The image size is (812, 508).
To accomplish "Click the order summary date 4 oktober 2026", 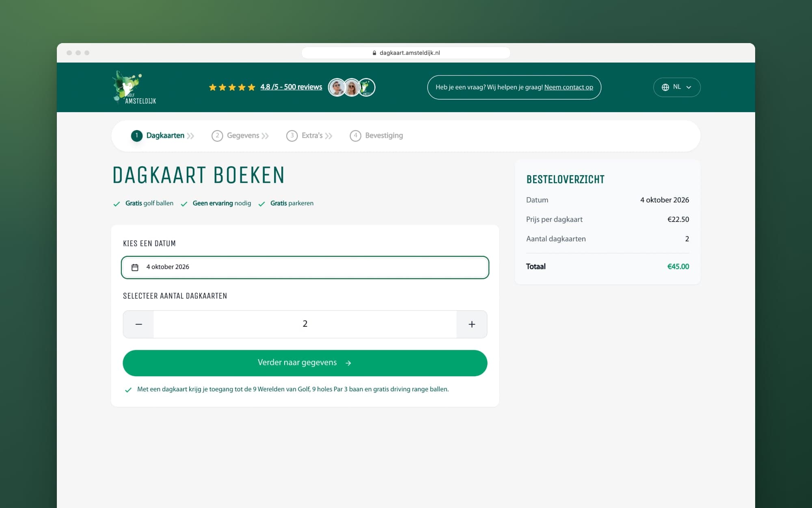I will 665,200.
